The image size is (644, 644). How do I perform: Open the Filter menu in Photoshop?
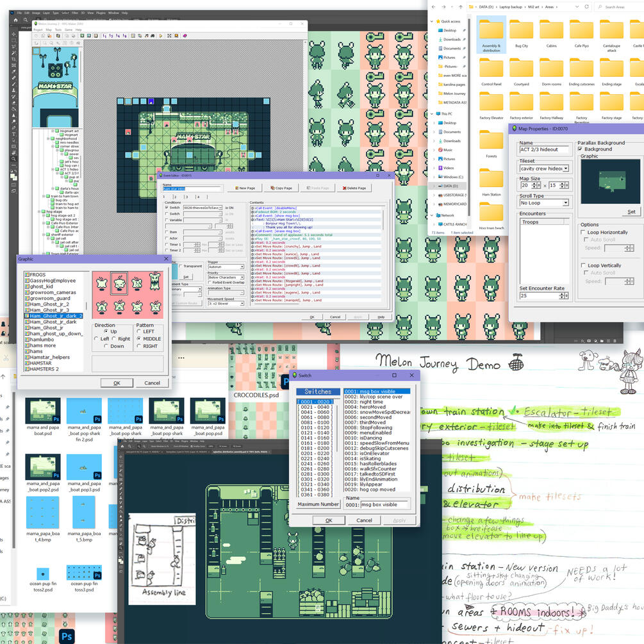75,13
